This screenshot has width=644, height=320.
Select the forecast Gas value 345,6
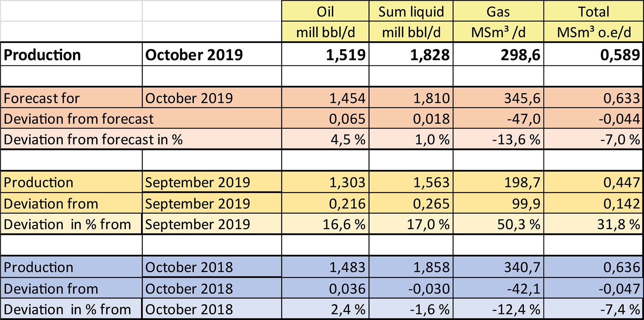[522, 99]
